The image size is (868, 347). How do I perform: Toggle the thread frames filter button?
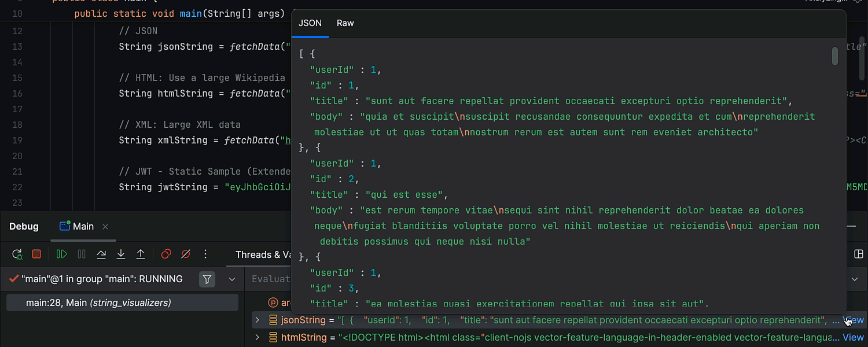pyautogui.click(x=207, y=279)
